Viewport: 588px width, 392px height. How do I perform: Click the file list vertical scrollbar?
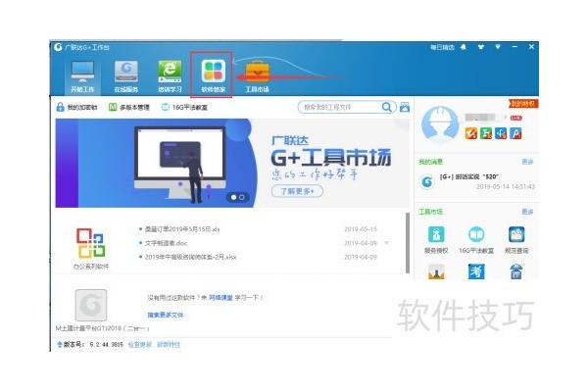click(x=408, y=243)
